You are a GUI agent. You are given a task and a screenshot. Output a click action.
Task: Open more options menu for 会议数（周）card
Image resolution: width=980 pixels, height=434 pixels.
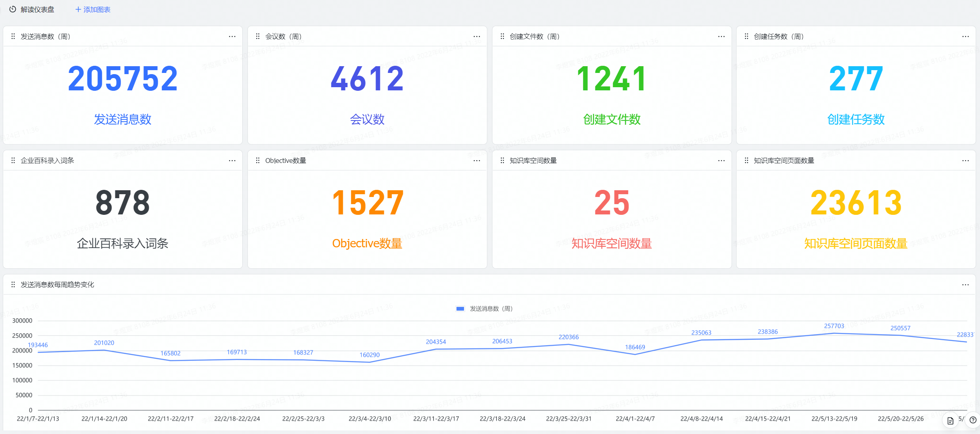point(477,36)
